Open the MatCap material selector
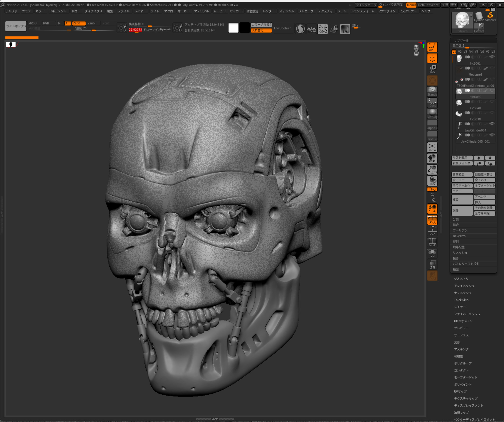 [x=432, y=114]
